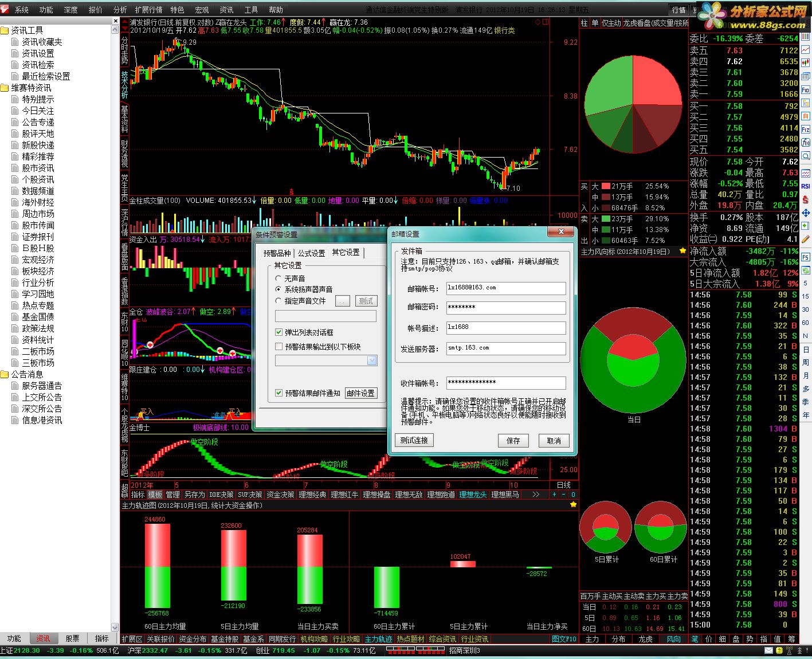Click the sidebar scroll-down arrow
This screenshot has width=812, height=659.
pos(115,627)
